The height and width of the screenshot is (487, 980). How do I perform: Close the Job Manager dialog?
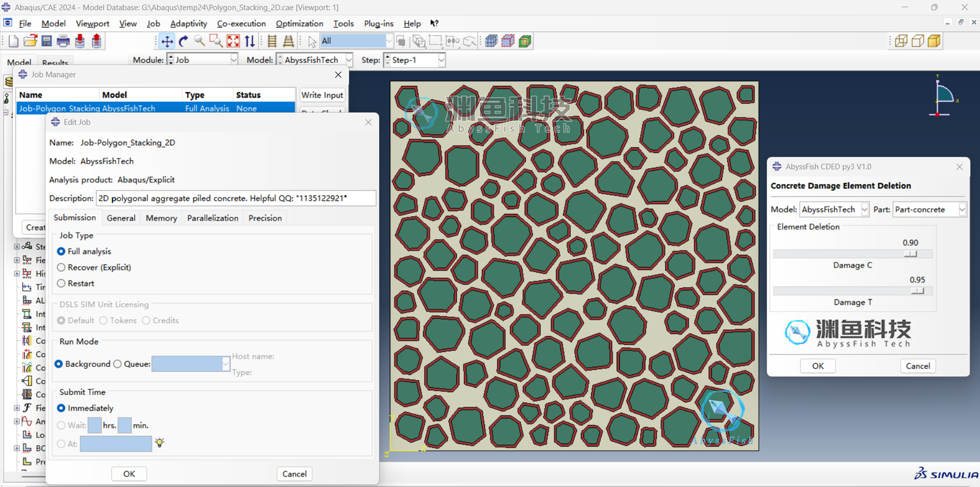(x=338, y=75)
